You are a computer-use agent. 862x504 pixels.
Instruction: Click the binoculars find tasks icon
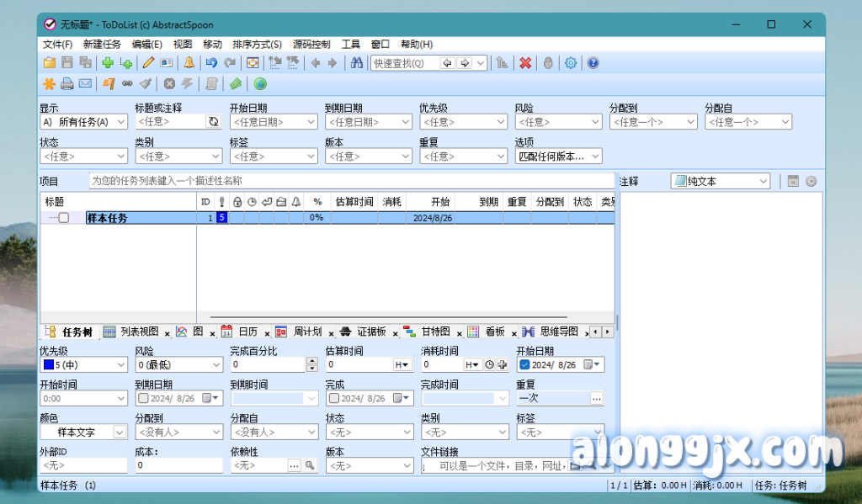tap(357, 63)
